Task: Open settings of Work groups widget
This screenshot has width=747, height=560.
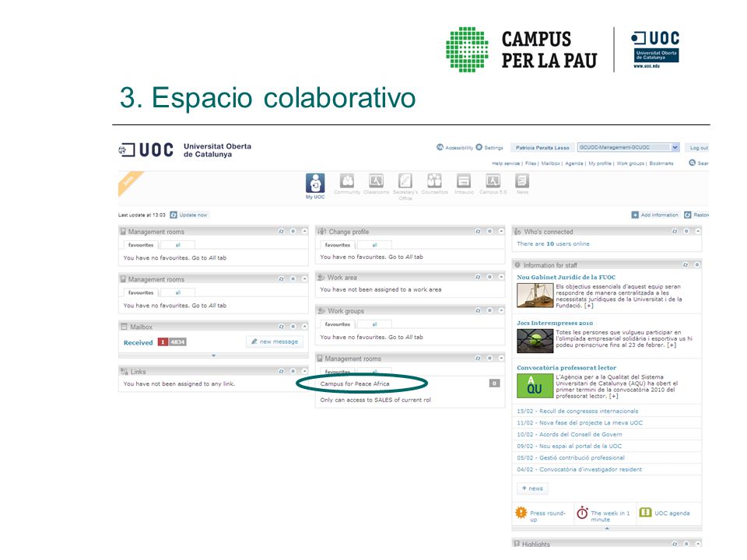Action: click(x=489, y=310)
